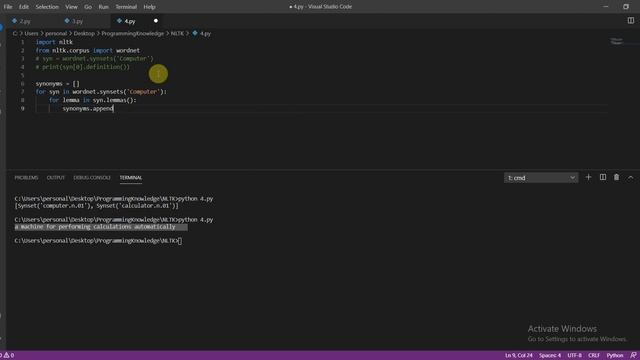Click the feedback icon in status bar

(633, 356)
